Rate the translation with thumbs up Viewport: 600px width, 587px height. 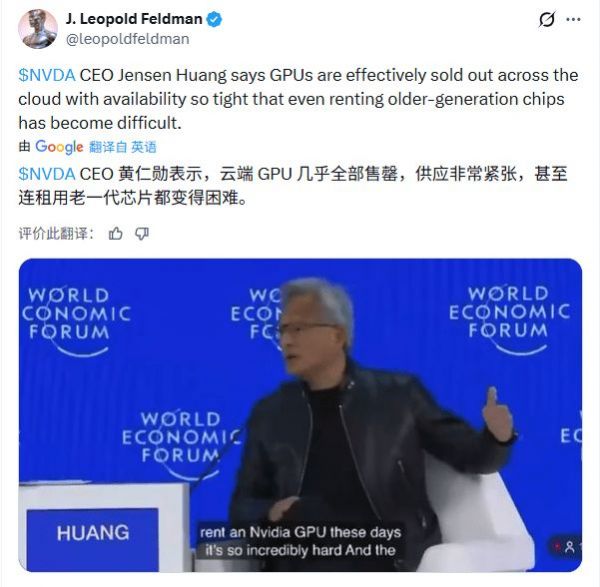click(x=116, y=233)
